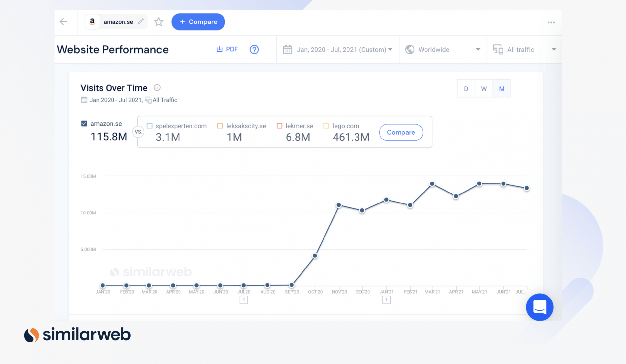Click the PDF download link text
The height and width of the screenshot is (364, 626).
click(x=232, y=49)
